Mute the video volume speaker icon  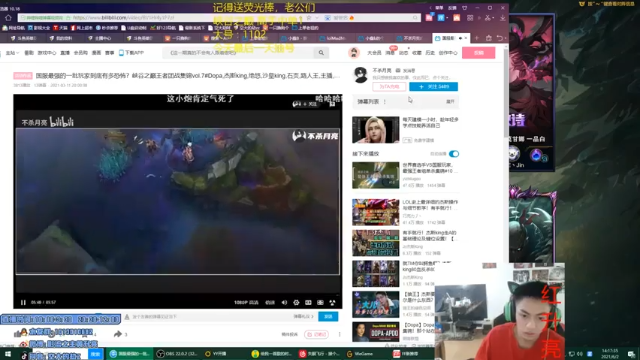coord(284,302)
